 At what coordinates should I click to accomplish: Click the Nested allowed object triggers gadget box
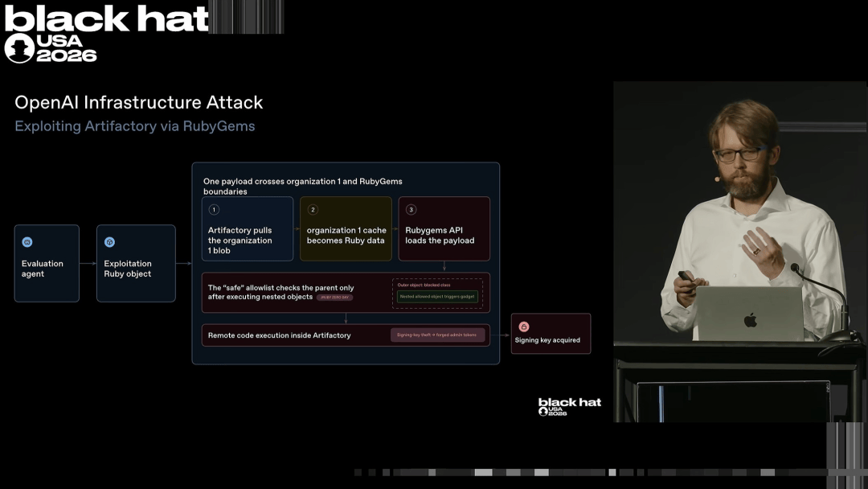point(437,297)
